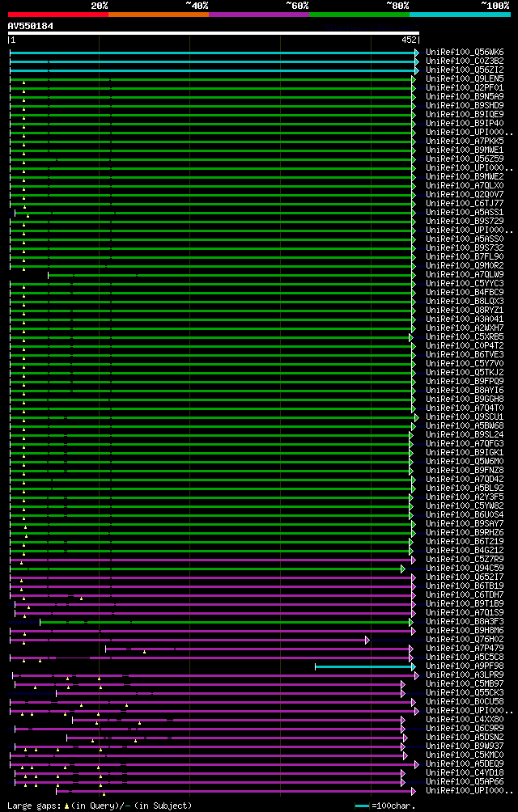
Task: Select hit label UniRef100_B9N5A9
Action: (x=465, y=97)
